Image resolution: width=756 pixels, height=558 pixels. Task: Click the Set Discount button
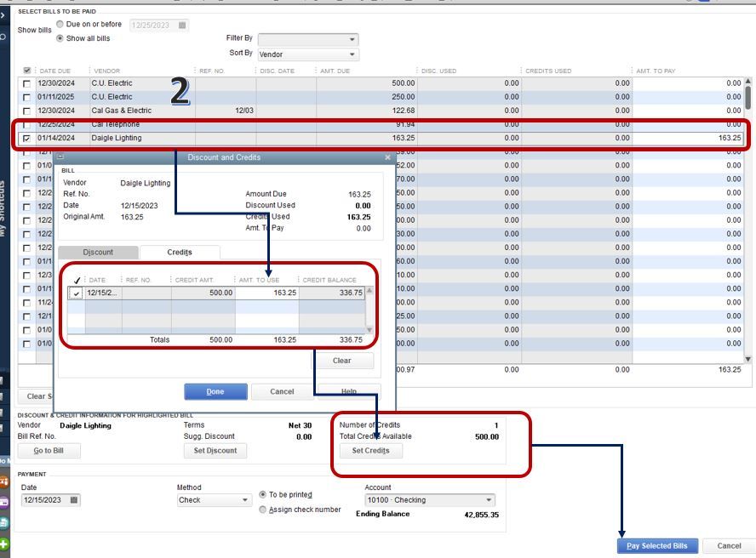(215, 451)
